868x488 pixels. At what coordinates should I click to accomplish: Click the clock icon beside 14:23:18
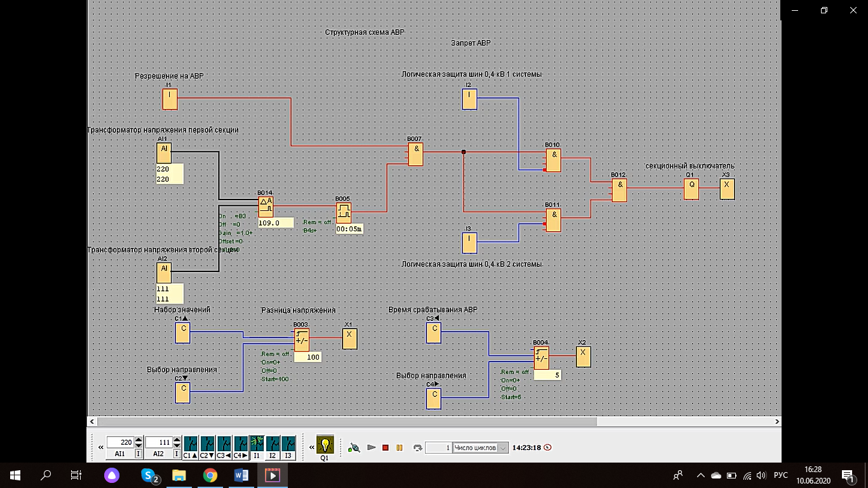548,447
